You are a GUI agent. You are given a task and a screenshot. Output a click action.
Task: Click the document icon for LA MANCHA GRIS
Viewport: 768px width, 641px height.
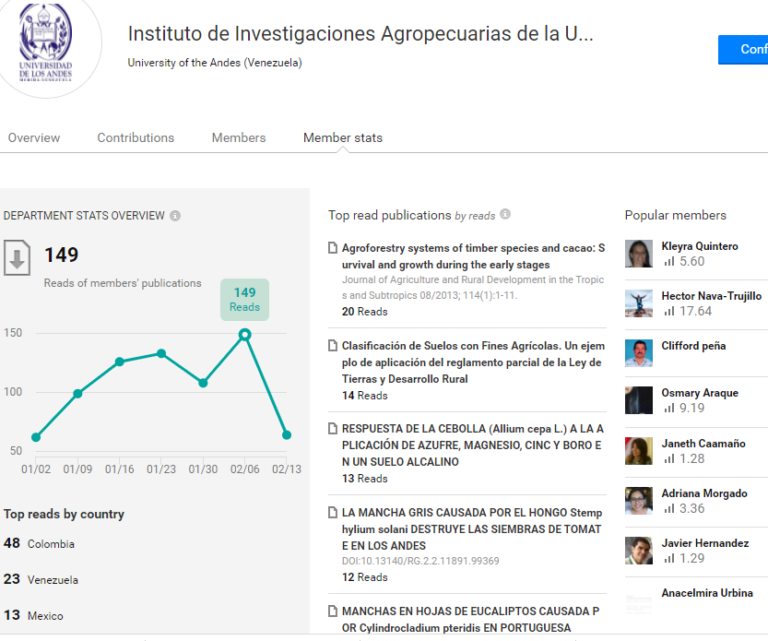click(333, 512)
